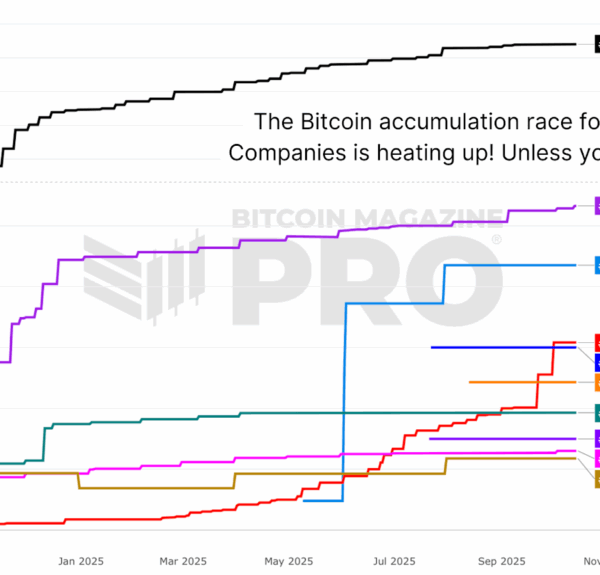Click the black series label tag

click(596, 43)
